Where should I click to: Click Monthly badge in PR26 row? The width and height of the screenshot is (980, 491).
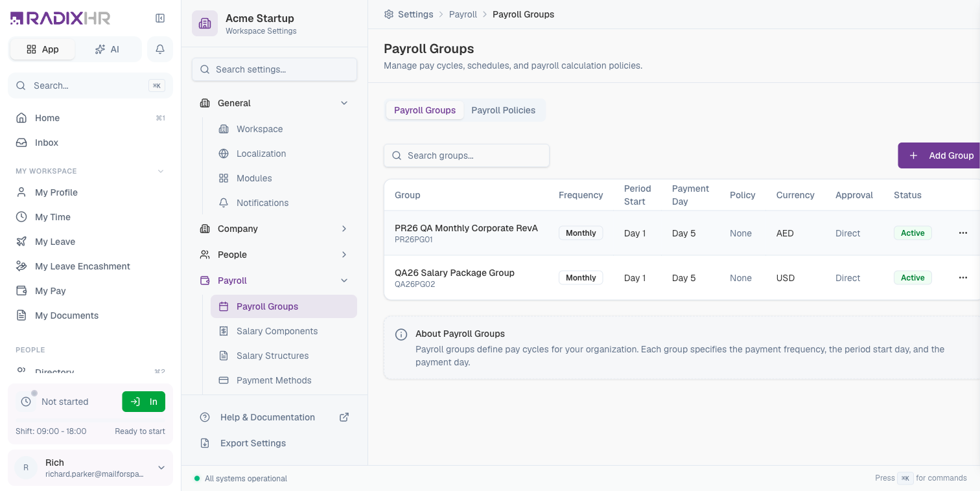point(581,233)
